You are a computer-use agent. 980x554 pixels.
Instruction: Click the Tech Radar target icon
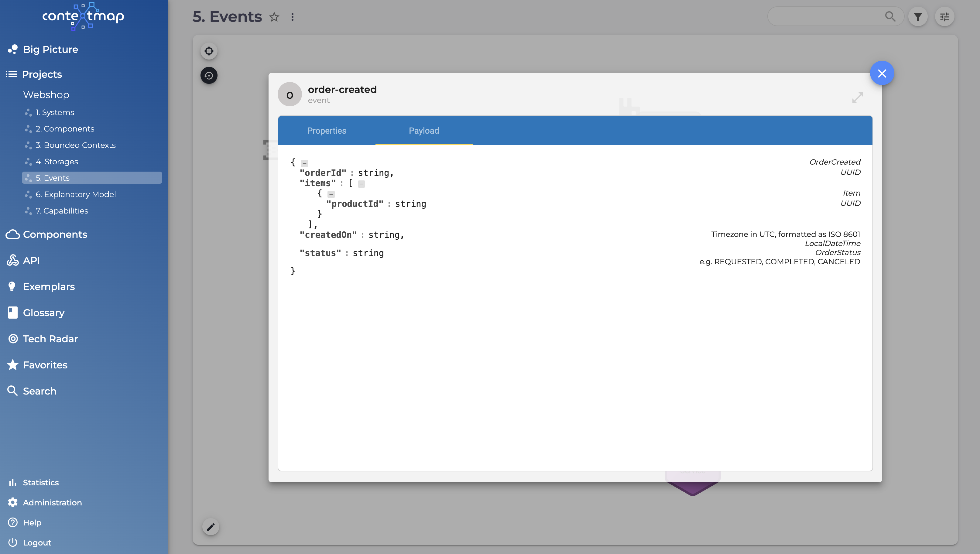(x=13, y=339)
